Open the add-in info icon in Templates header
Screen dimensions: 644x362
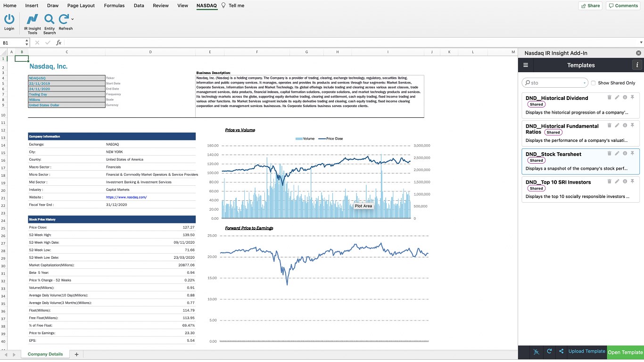click(637, 65)
